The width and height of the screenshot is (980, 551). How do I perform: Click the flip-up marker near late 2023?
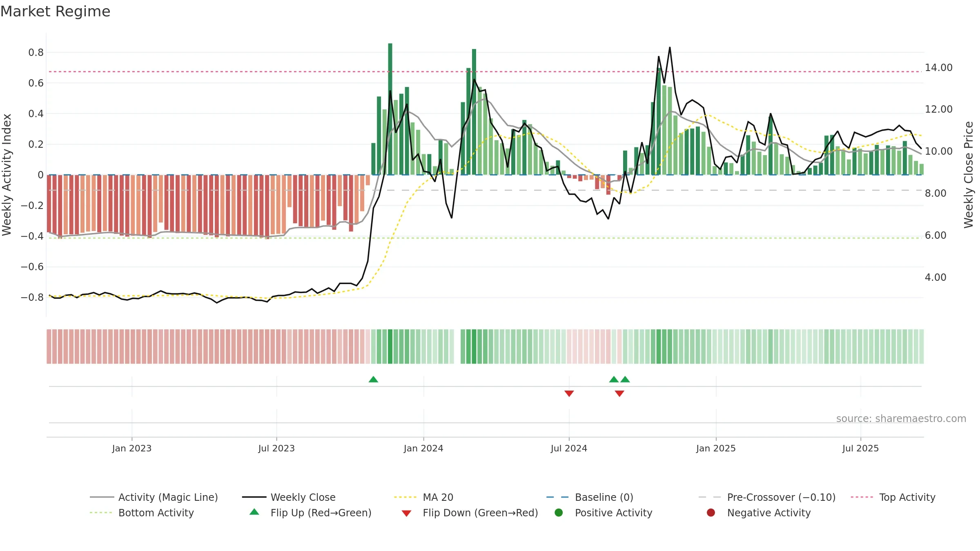pos(373,379)
